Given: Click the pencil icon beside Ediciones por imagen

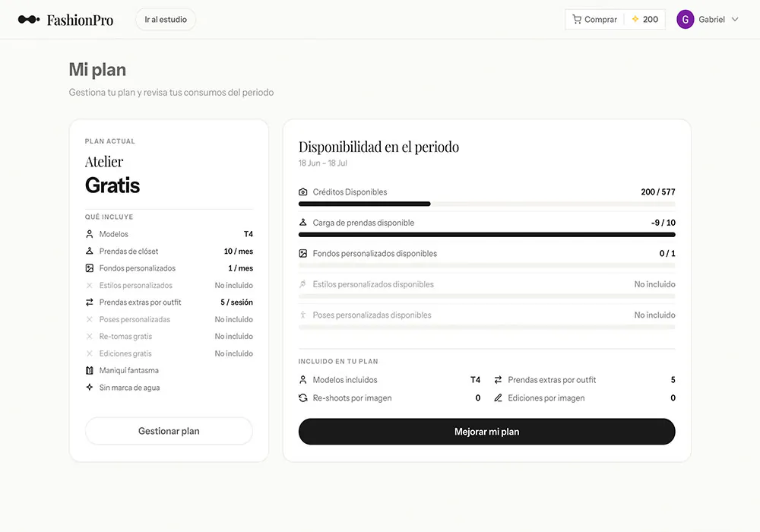Looking at the screenshot, I should pos(498,397).
